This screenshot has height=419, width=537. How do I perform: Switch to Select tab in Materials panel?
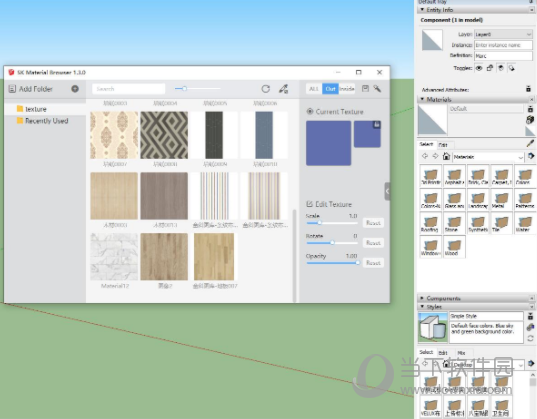coord(426,144)
